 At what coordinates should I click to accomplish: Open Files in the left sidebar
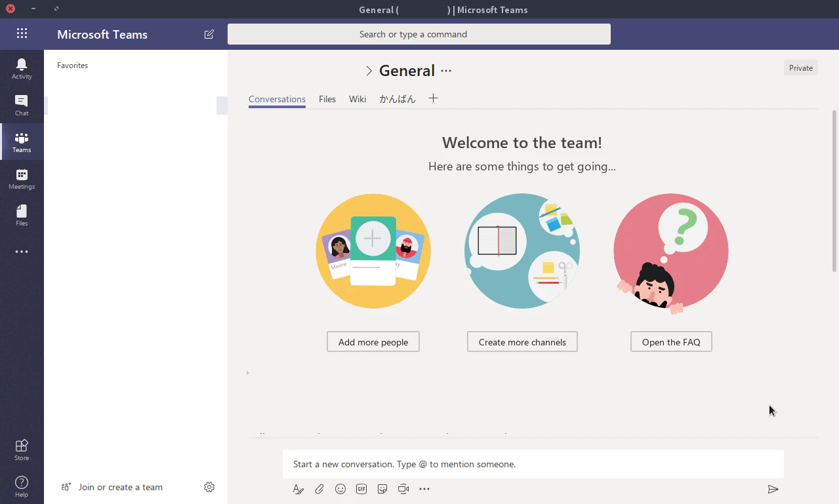click(x=22, y=215)
